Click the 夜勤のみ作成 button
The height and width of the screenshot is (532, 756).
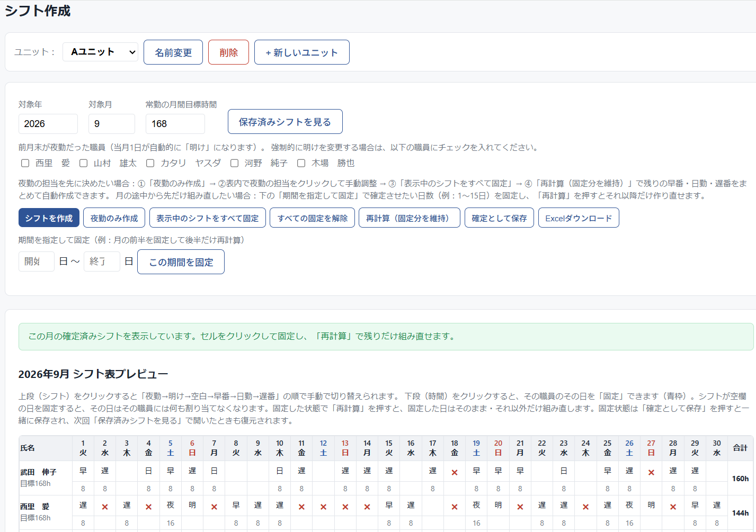click(114, 218)
